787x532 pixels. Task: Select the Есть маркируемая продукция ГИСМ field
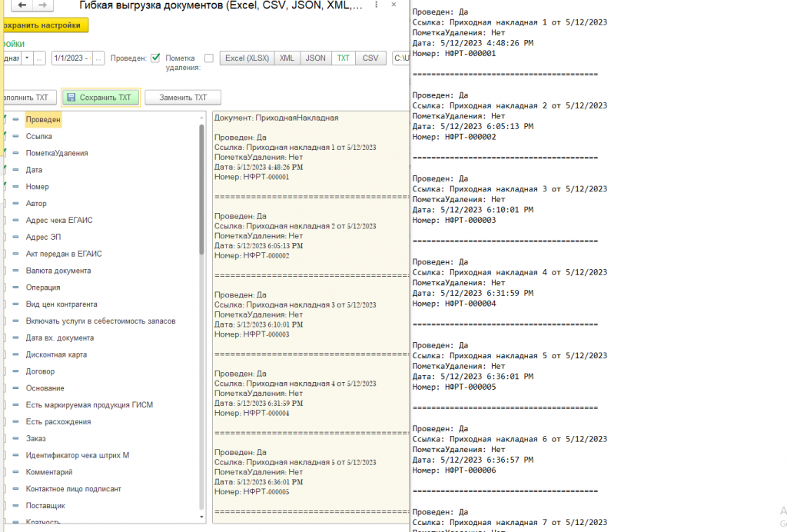[x=89, y=404]
